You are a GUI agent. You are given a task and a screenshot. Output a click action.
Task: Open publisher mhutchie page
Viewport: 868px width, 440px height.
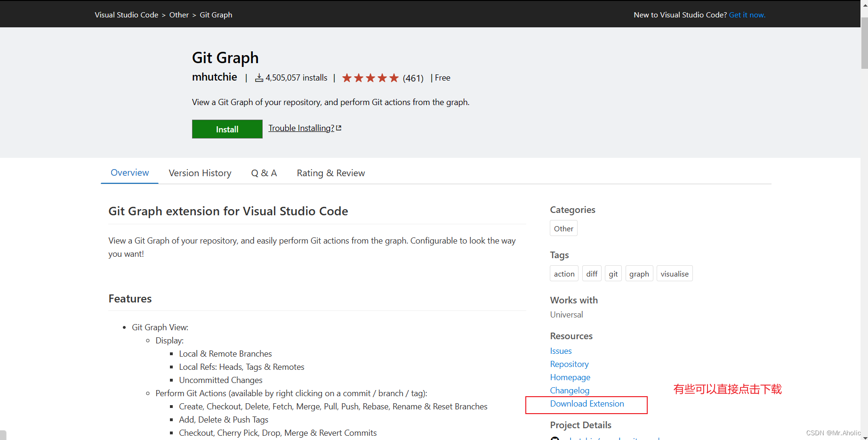point(215,77)
